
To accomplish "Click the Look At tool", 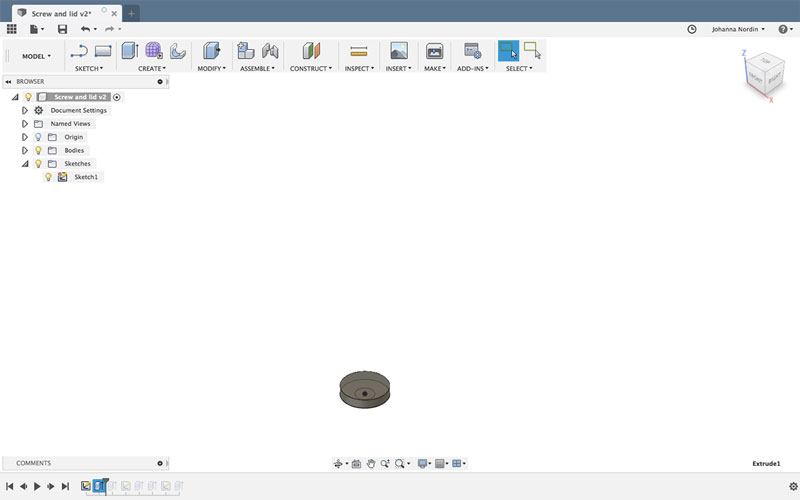I will tap(356, 464).
